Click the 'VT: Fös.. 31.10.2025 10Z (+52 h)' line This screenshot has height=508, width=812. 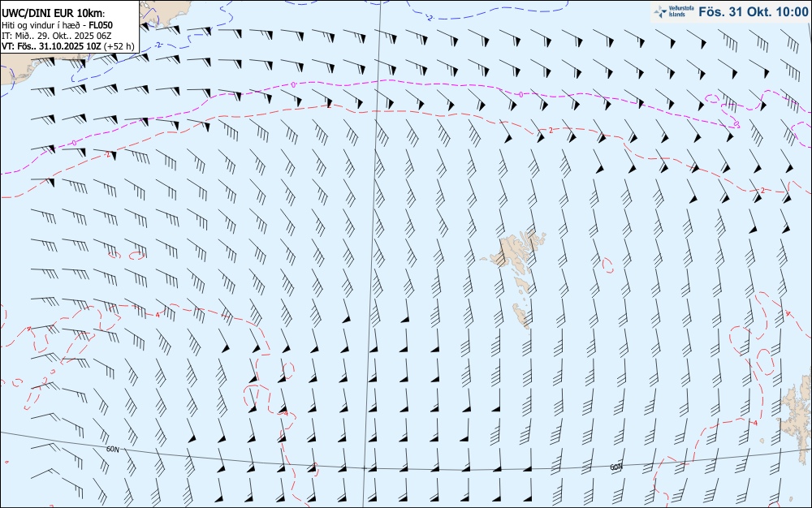(68, 46)
